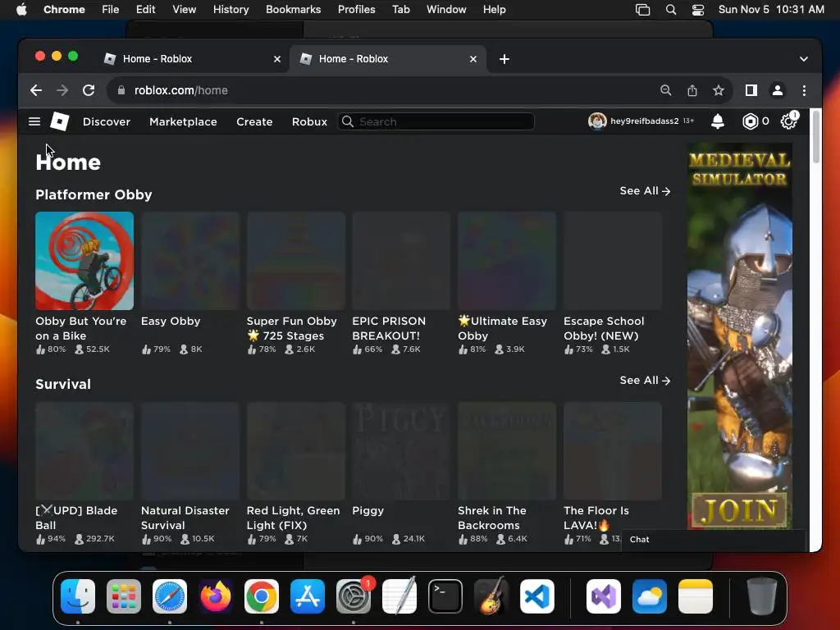
Task: See All Platformer Obby games
Action: pos(645,190)
